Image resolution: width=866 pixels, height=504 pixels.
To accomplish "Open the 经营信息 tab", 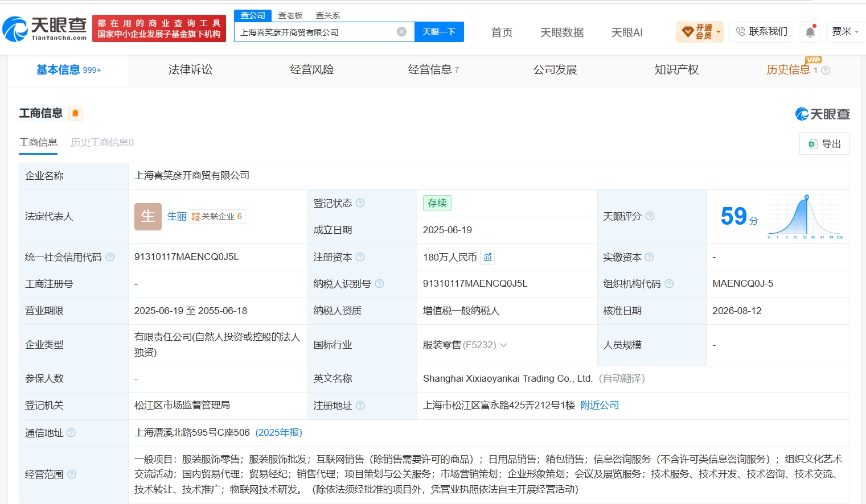I will pos(433,69).
